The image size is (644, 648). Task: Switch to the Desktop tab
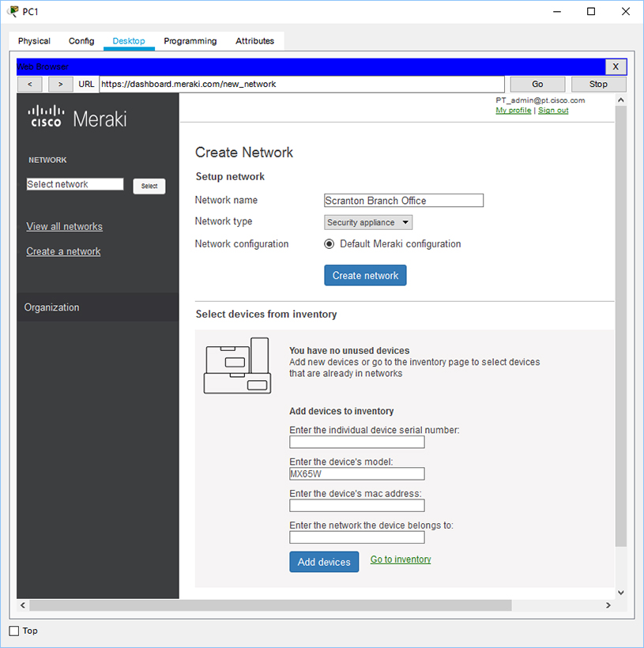click(129, 41)
